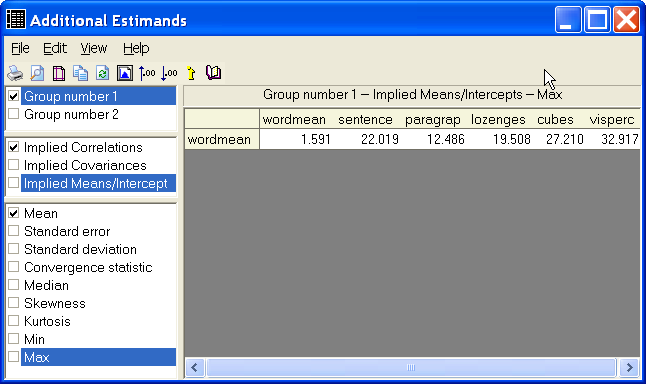Click the Additional Estimands title bar icon
Image resolution: width=646 pixels, height=384 pixels.
tap(16, 19)
